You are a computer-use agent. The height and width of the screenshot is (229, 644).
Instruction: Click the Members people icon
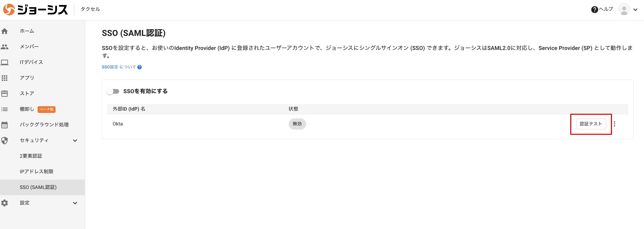coord(5,47)
